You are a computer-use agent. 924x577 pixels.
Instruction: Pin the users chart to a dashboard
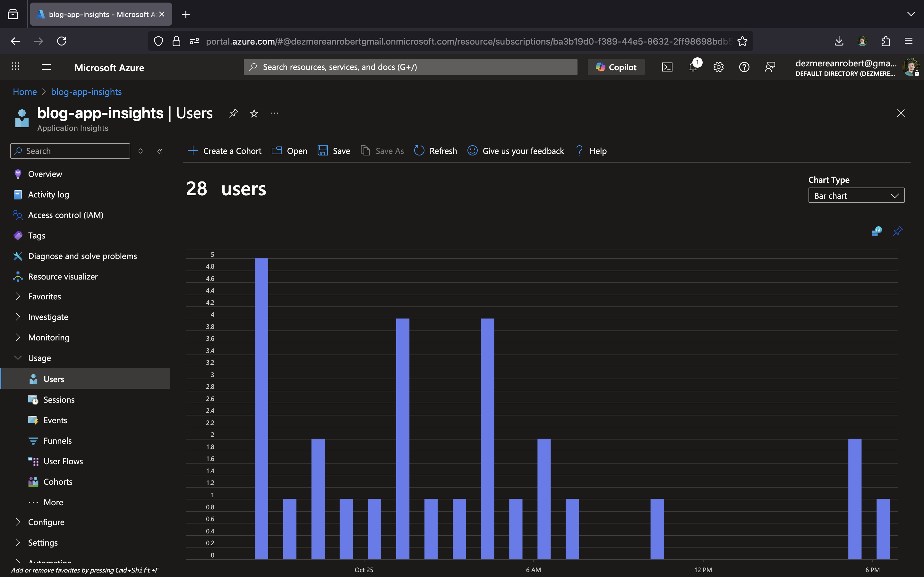(x=897, y=231)
